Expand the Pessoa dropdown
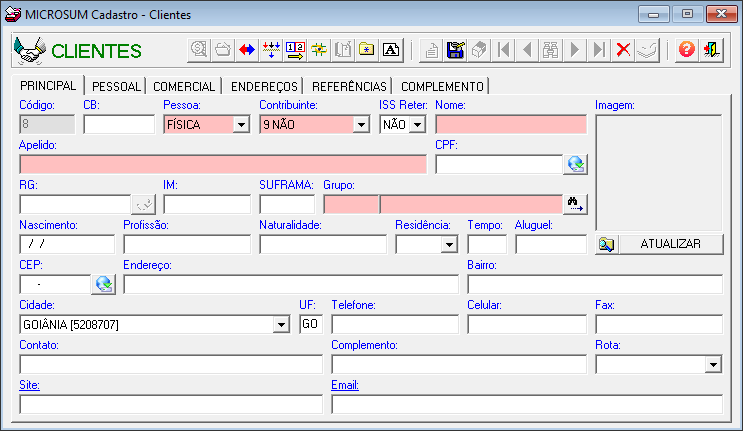 point(241,125)
